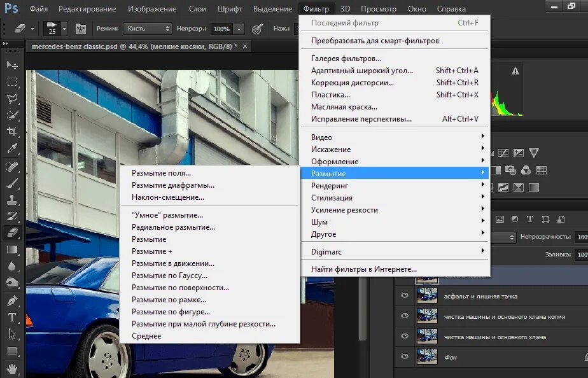Add a Curves adjustment layer
Screen dimensions: 588x378
click(x=503, y=153)
